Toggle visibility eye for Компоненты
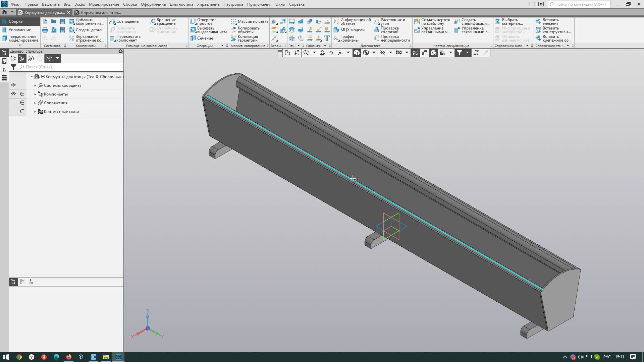Viewport: 644px width, 362px height. 13,94
